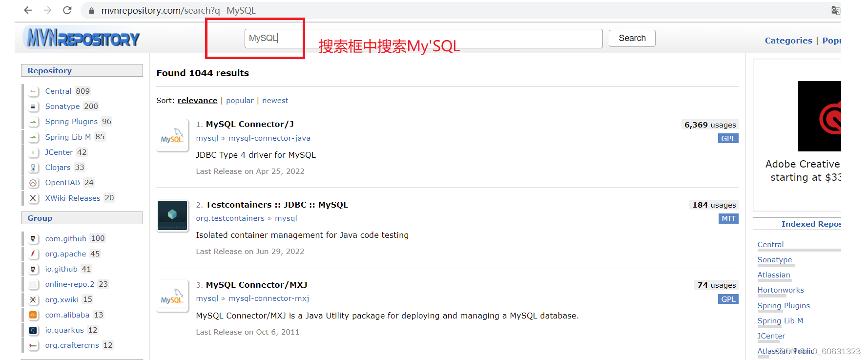Click the Clojars repository icon
This screenshot has height=360, width=868.
33,168
